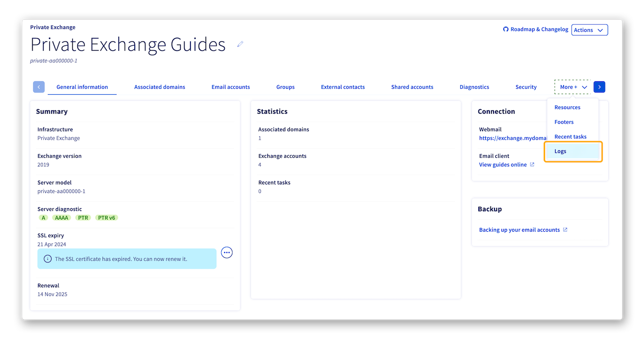Click the right arrow to scroll the tab bar

pyautogui.click(x=599, y=86)
